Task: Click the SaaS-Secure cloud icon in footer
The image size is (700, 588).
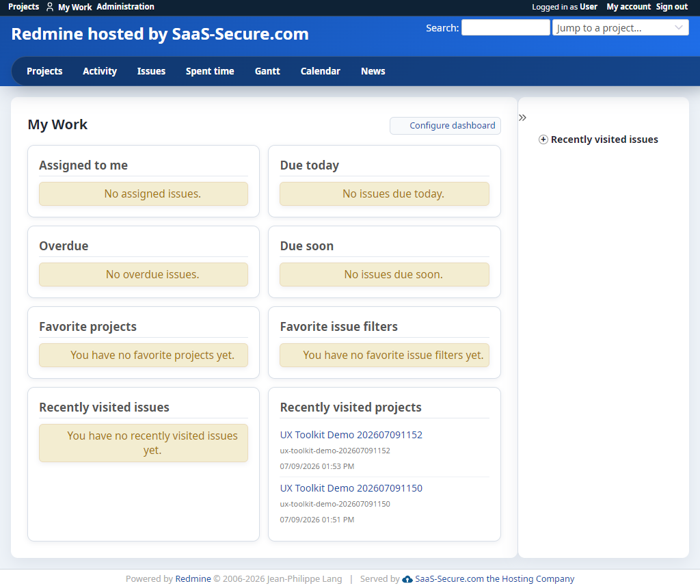Action: click(x=407, y=579)
